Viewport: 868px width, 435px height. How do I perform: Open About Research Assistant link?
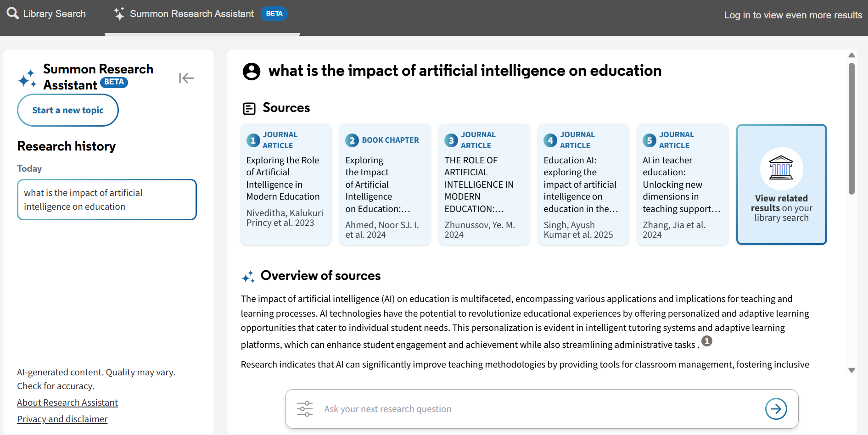click(x=67, y=402)
